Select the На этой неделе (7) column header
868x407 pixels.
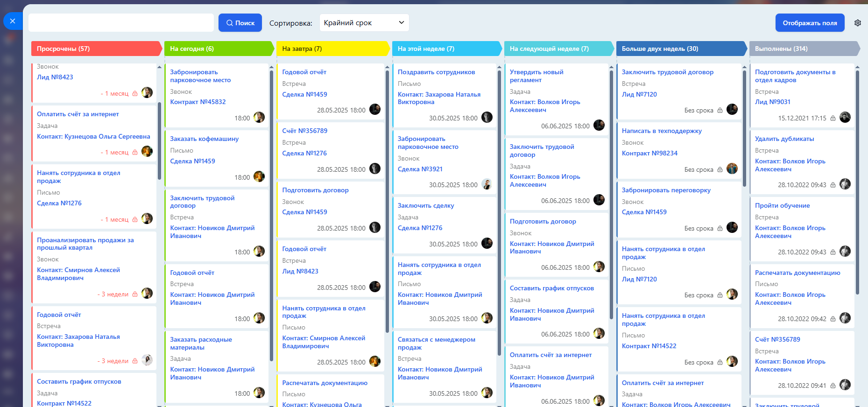click(447, 49)
